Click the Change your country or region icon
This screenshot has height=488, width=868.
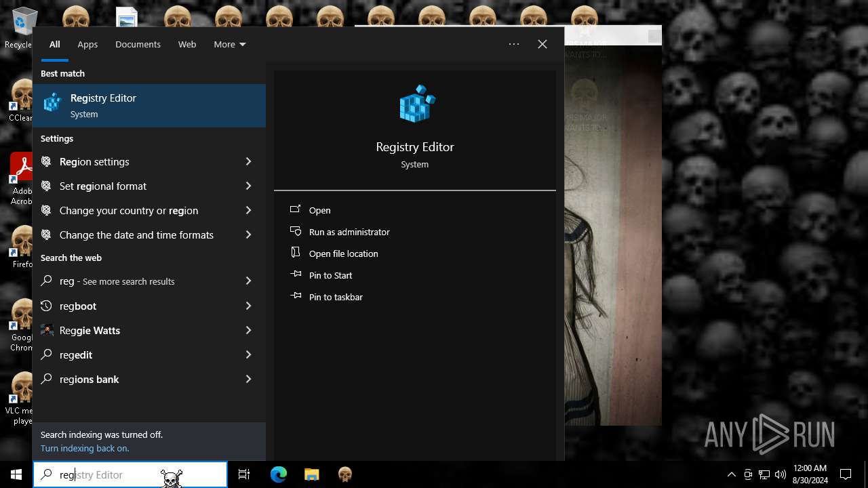click(x=47, y=210)
